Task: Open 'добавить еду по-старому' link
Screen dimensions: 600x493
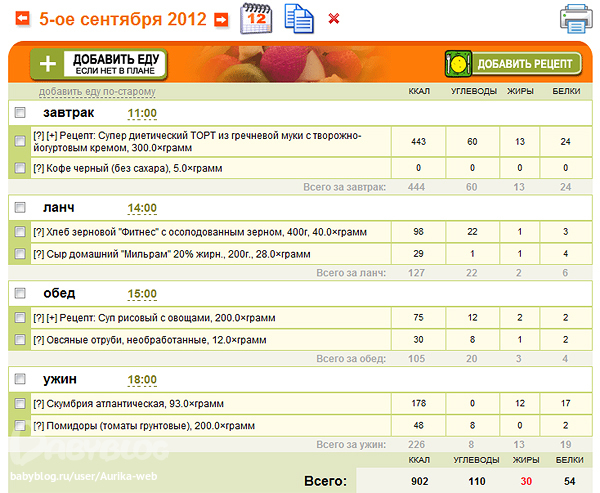Action: coord(97,92)
